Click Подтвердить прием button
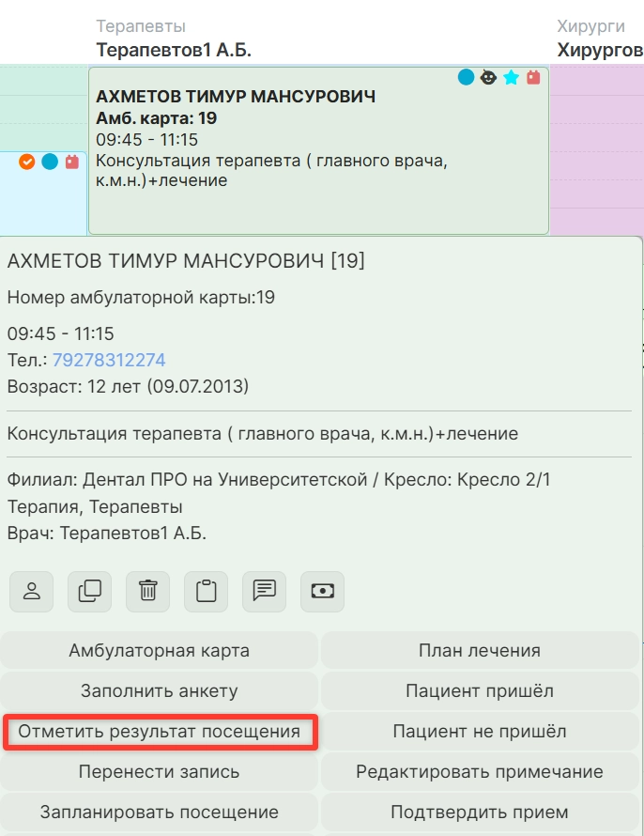Viewport: 644px width, 836px height. click(480, 813)
